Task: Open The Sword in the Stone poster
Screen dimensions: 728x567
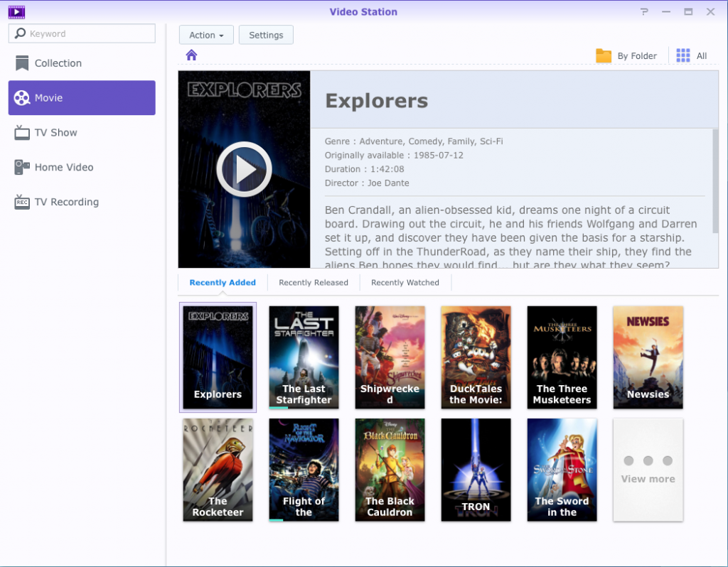Action: point(562,470)
